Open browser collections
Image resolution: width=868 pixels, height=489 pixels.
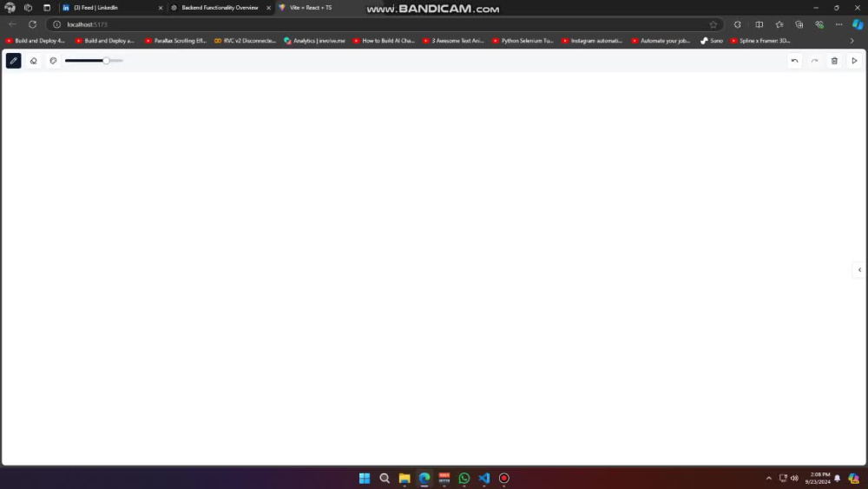point(799,24)
